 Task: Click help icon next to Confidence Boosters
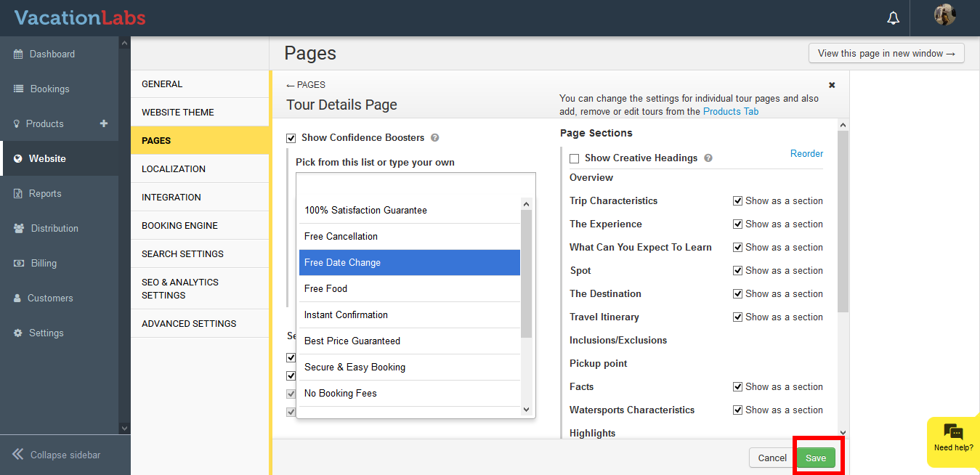434,138
